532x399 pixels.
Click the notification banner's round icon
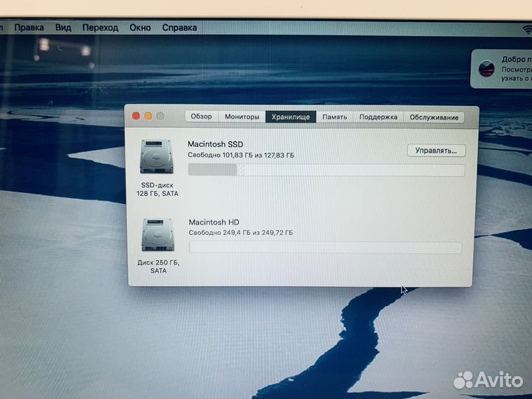486,69
